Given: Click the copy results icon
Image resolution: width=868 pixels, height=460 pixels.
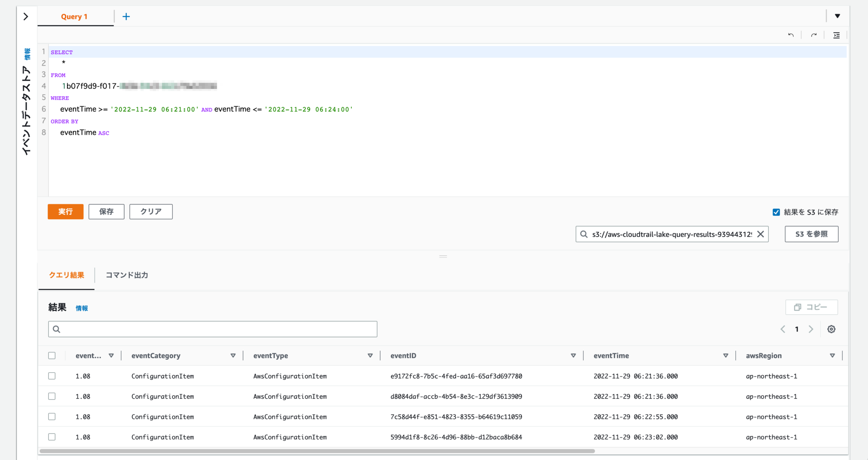Looking at the screenshot, I should point(811,307).
